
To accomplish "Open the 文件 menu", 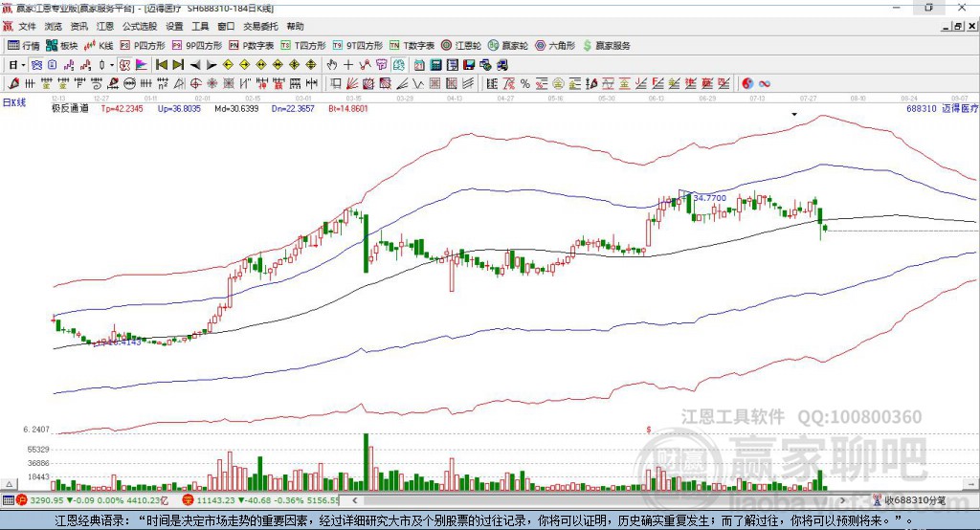I will click(x=28, y=26).
